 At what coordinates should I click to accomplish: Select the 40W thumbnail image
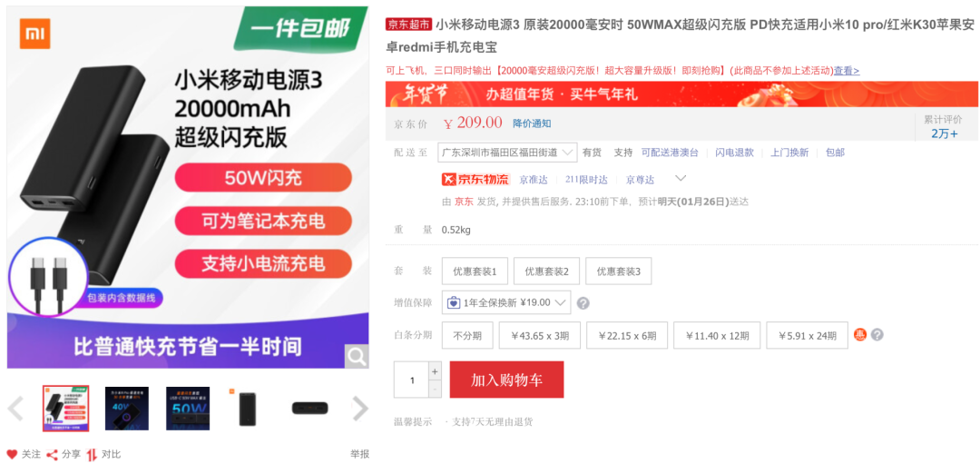pos(127,409)
